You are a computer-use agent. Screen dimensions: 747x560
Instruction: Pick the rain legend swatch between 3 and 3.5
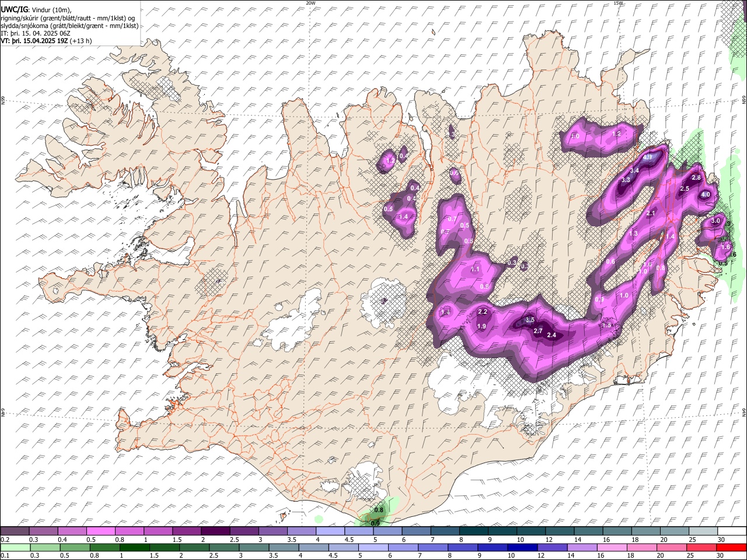tap(253, 547)
